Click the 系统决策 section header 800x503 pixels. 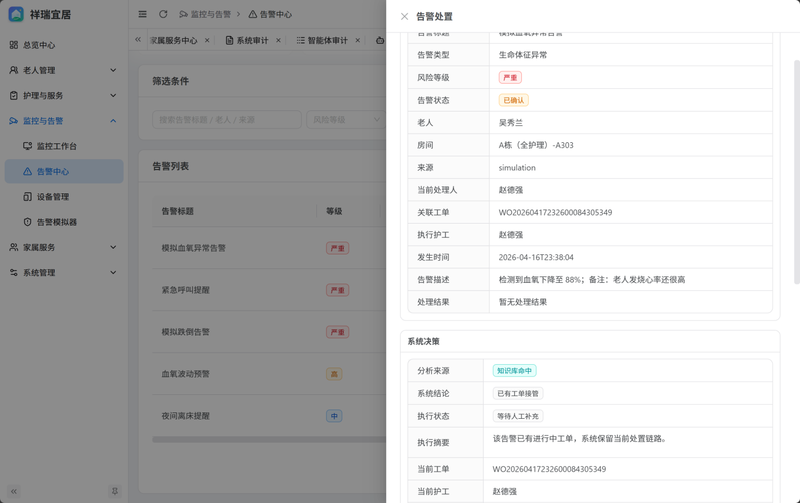click(x=423, y=341)
